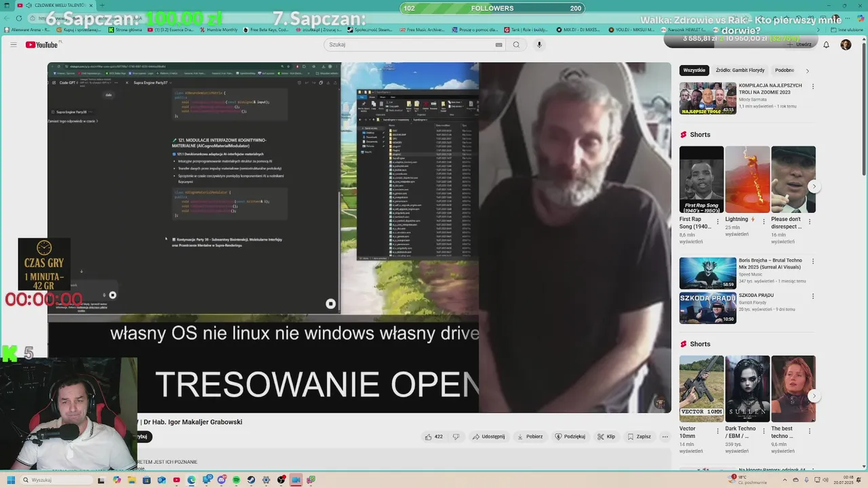Select the Podobne filter chip
Screen dimensions: 868x488
click(x=785, y=70)
